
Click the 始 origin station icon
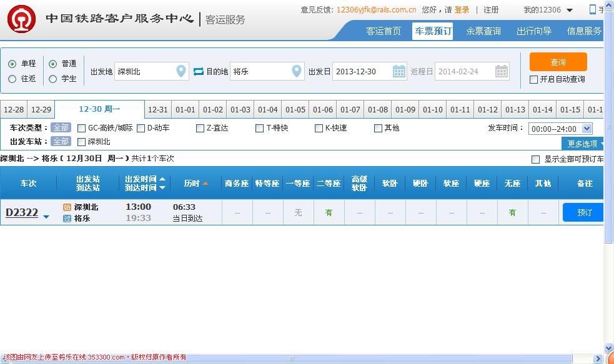click(x=67, y=207)
